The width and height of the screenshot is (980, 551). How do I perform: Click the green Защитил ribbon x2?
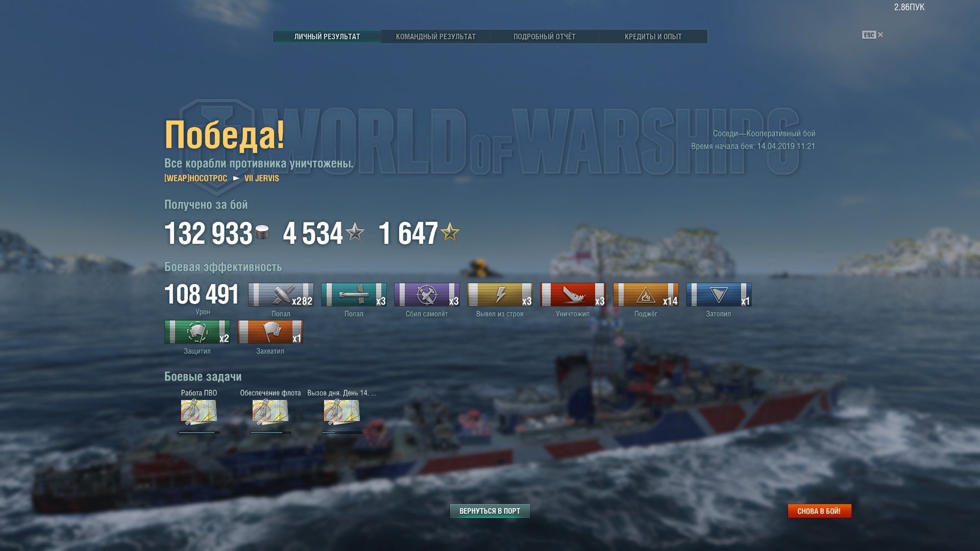[x=197, y=332]
